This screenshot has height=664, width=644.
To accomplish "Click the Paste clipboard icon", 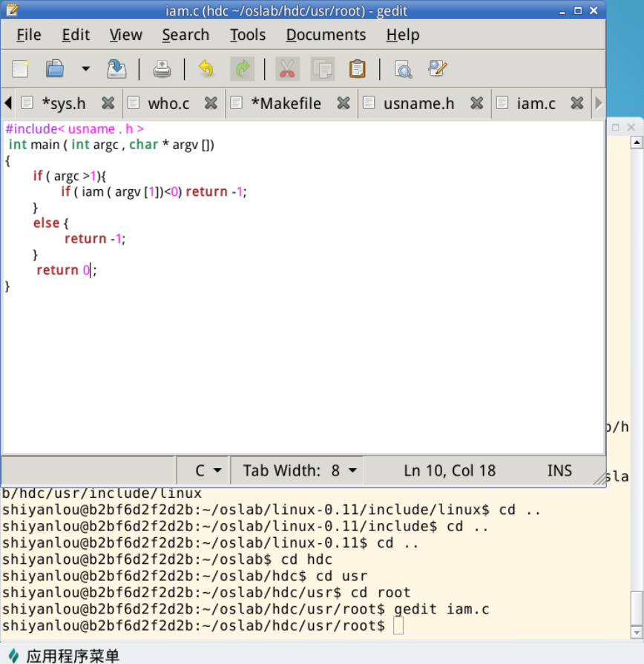I will coord(358,69).
